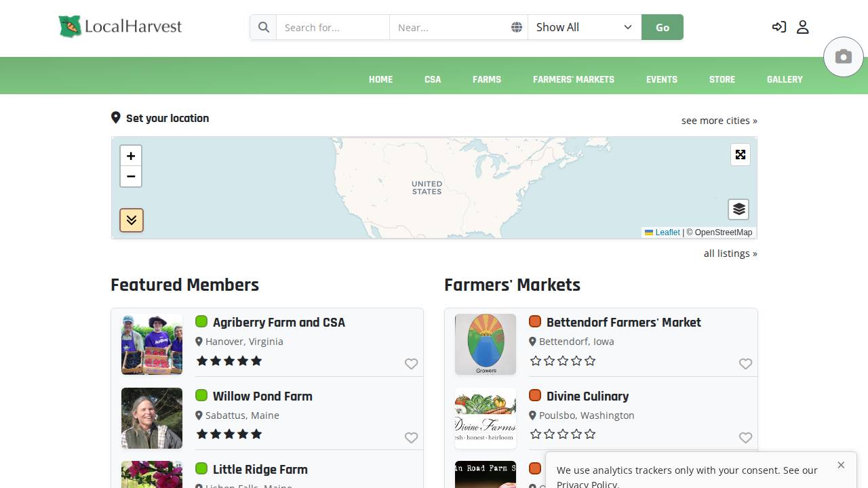Open the Show All dropdown

point(584,27)
